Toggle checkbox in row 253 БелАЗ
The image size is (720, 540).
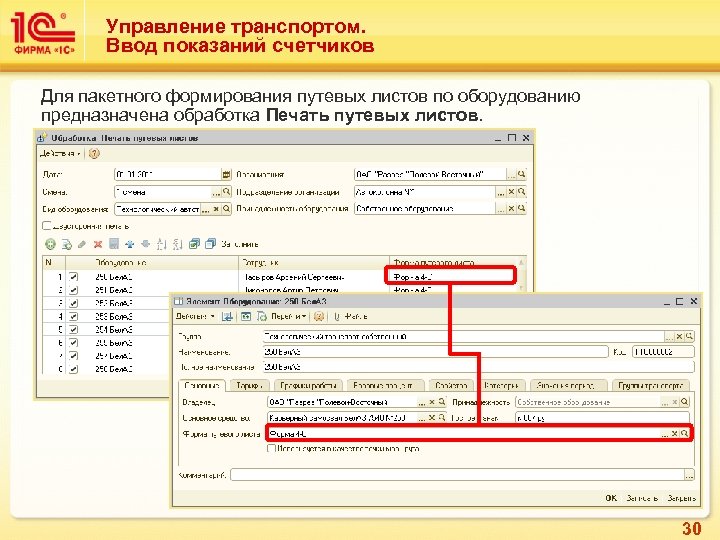point(73,316)
